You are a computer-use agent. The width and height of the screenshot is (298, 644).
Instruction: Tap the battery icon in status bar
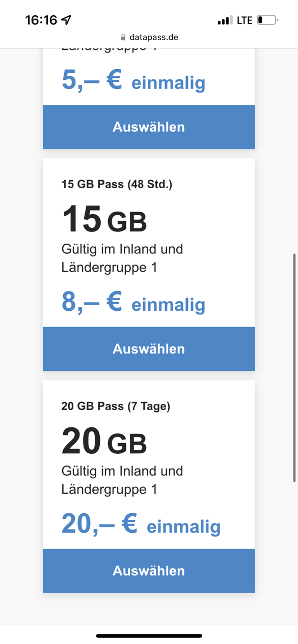267,20
